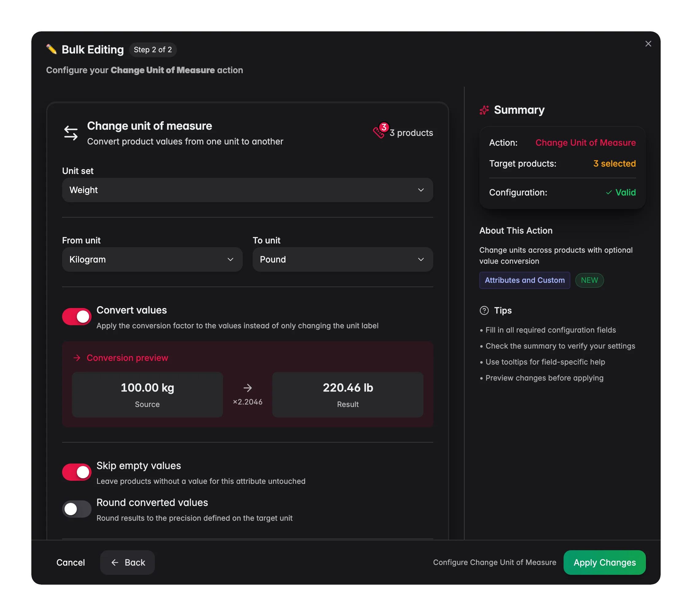Image resolution: width=692 pixels, height=616 pixels.
Task: Close the Bulk Editing dialog
Action: pos(648,44)
